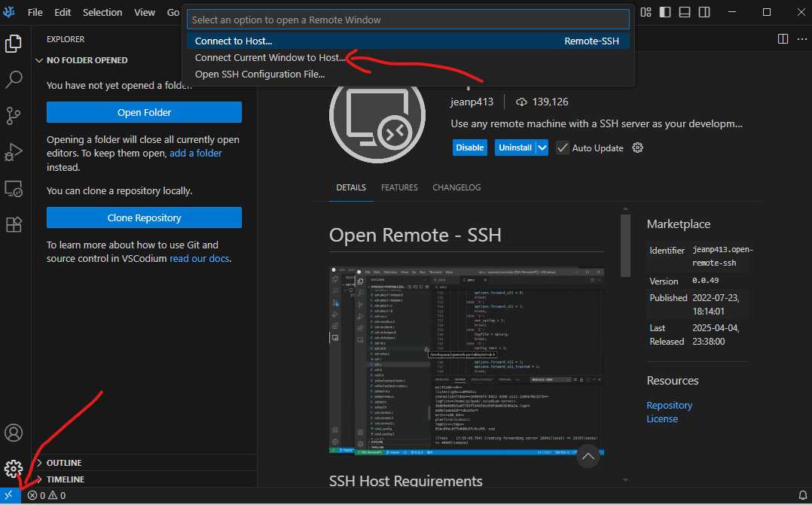Click the remote window indicator in status bar
Image resolution: width=812 pixels, height=505 pixels.
[x=9, y=495]
